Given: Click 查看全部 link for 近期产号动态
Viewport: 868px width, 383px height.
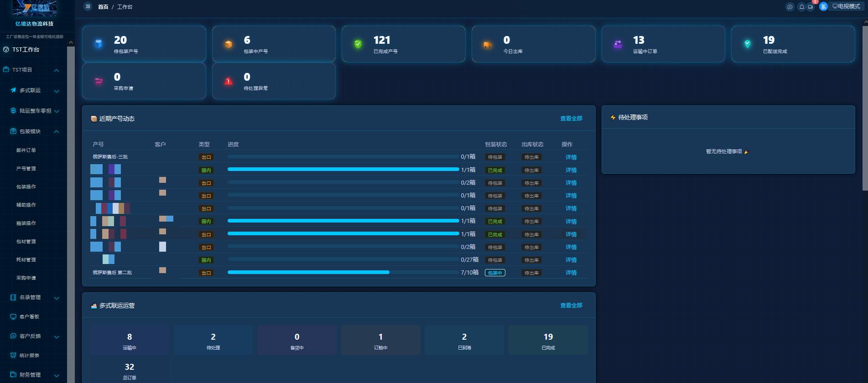Looking at the screenshot, I should pos(571,119).
